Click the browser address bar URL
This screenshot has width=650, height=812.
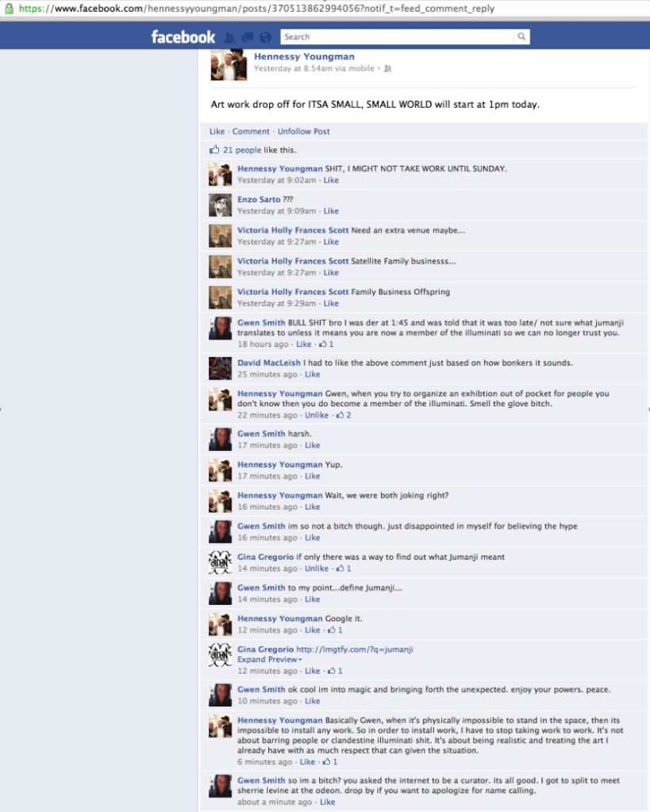click(x=256, y=8)
